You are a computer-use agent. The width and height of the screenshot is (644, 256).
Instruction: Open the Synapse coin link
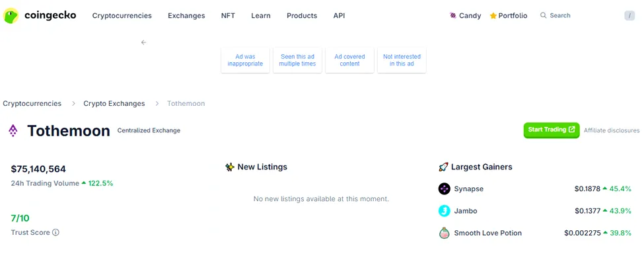tap(468, 189)
